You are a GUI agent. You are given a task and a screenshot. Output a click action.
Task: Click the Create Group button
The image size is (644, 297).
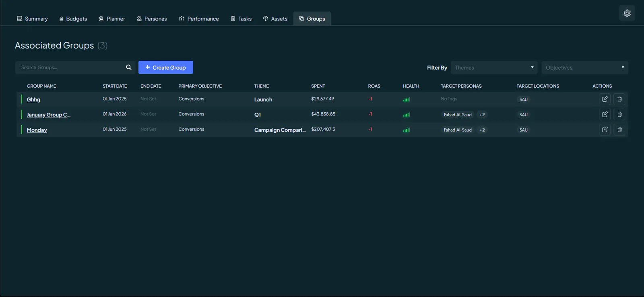(x=166, y=68)
